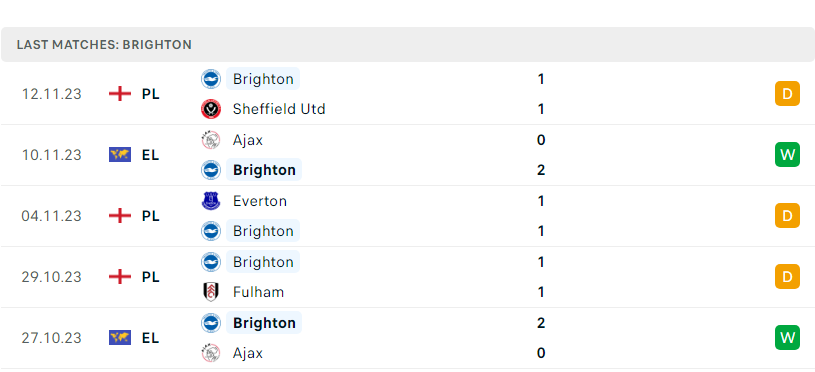Click the draw badge for Sheffield Utd match
The image size is (815, 372).
click(787, 94)
